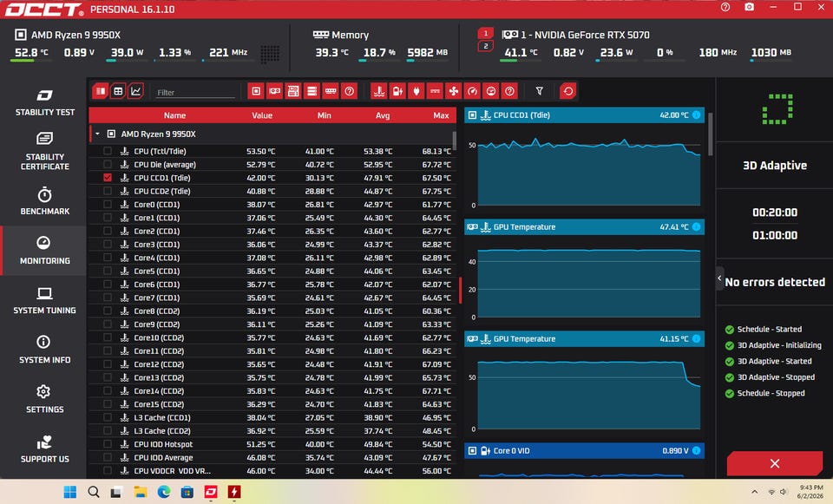Collapse the AMD Ryzen 9 9950X group
Image resolution: width=833 pixels, height=504 pixels.
click(x=98, y=134)
